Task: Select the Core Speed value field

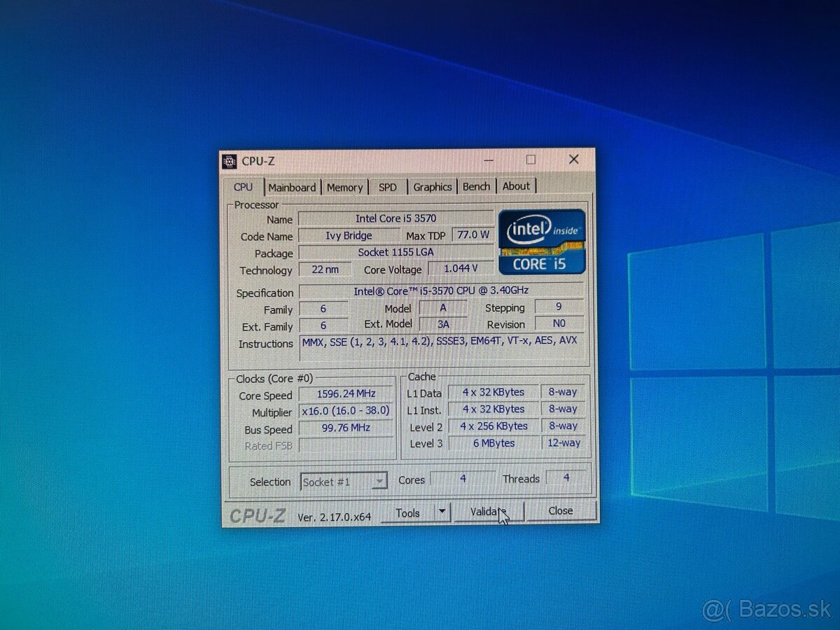Action: coord(346,393)
